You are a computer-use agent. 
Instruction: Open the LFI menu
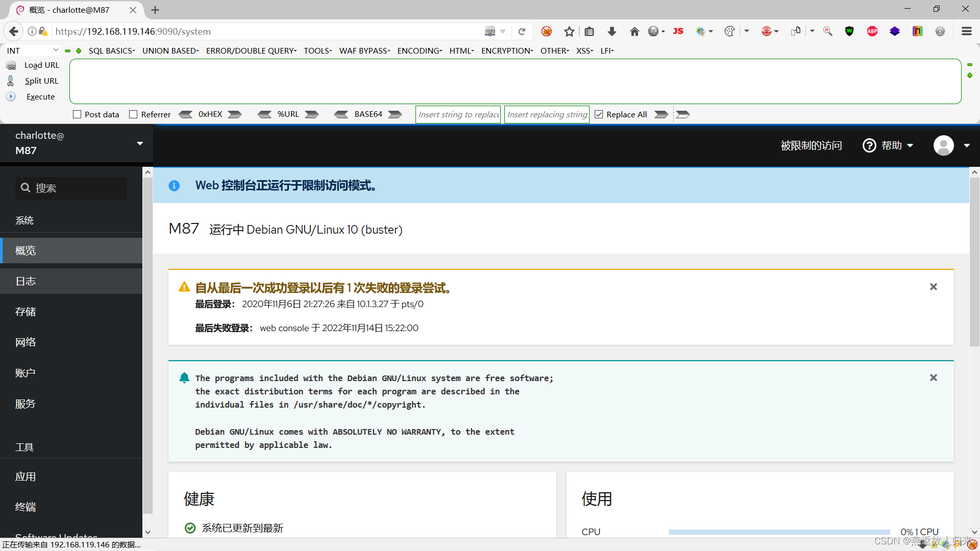(x=607, y=51)
